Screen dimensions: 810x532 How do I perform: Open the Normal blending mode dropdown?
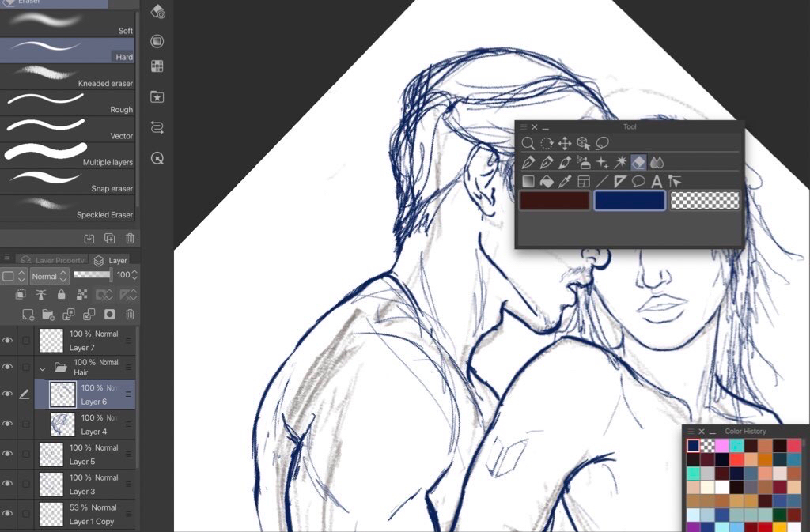(x=49, y=276)
